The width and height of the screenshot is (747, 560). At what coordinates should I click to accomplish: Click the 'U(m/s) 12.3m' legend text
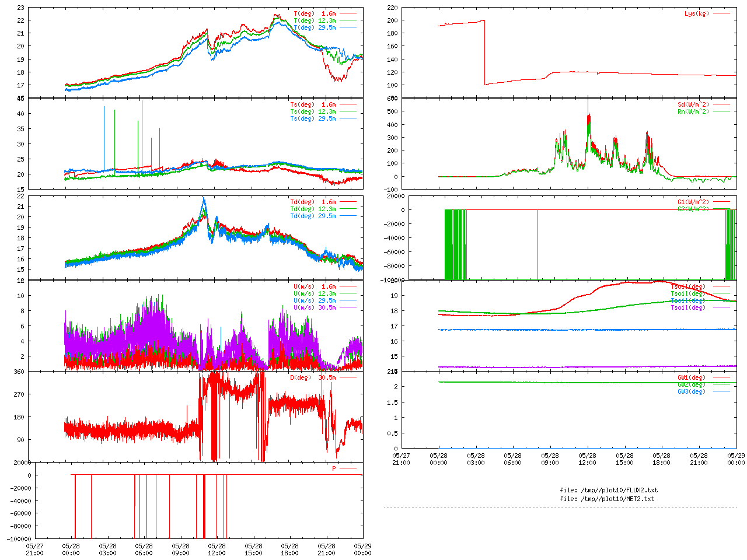(315, 293)
